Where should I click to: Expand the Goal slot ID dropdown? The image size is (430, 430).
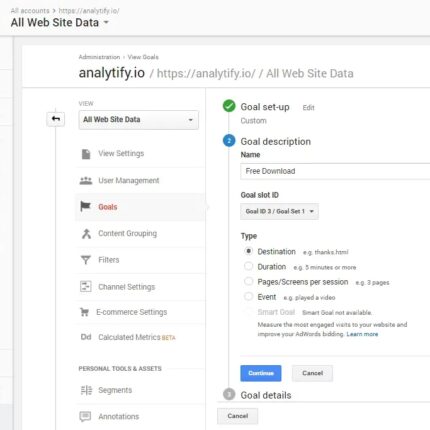coord(279,211)
